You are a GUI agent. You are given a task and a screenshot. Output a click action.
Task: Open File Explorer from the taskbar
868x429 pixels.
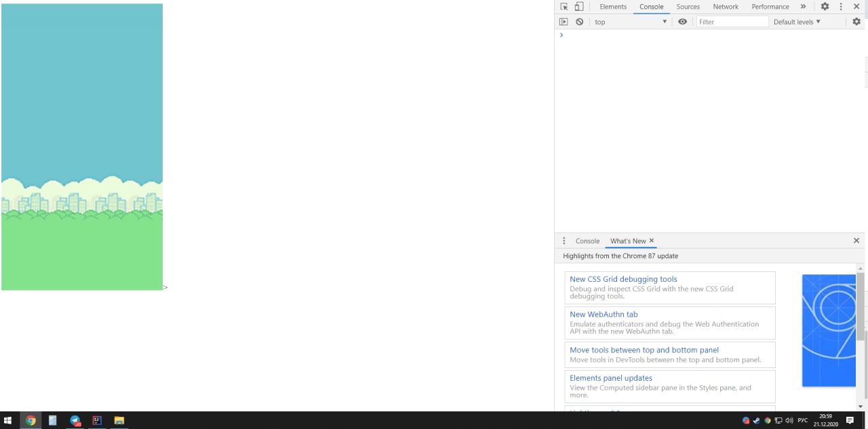click(119, 420)
